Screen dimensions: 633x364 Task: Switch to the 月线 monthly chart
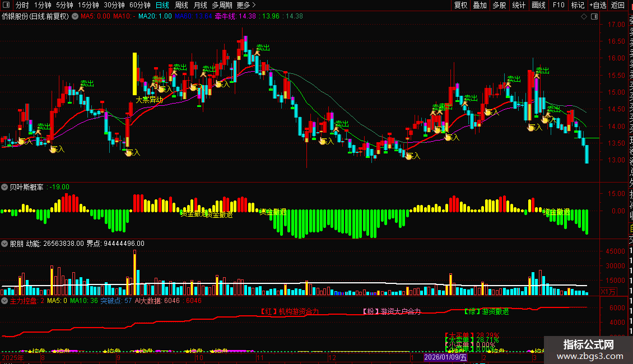(200, 5)
